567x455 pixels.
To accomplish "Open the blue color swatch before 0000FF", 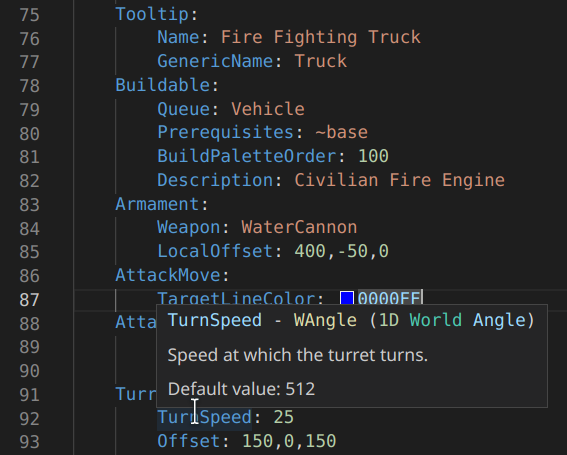I will [347, 298].
